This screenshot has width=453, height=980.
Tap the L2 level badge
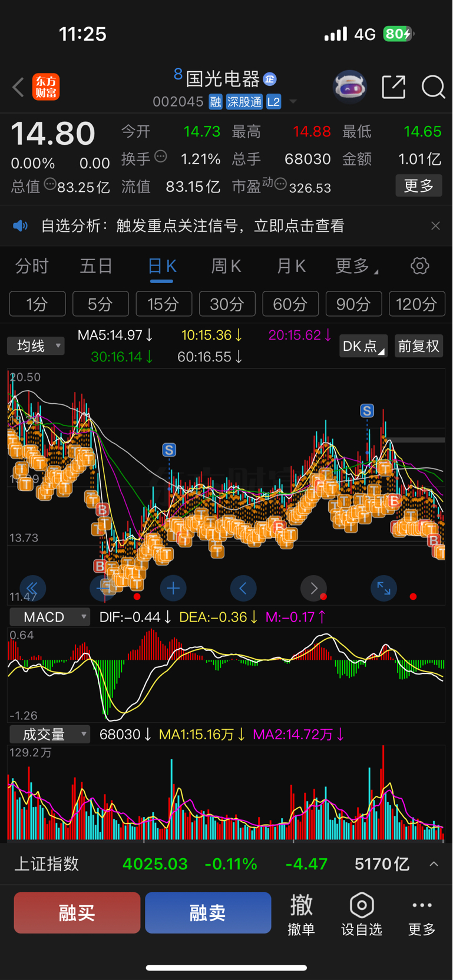point(273,102)
